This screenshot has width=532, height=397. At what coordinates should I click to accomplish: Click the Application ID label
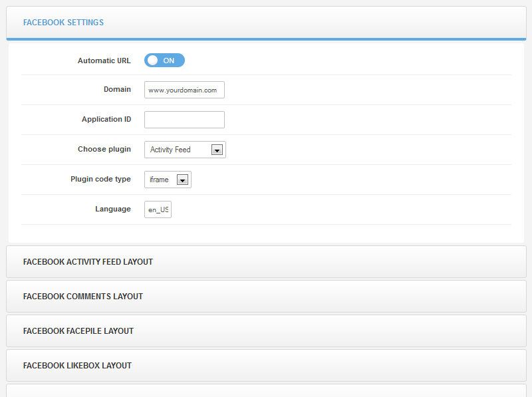pyautogui.click(x=106, y=120)
